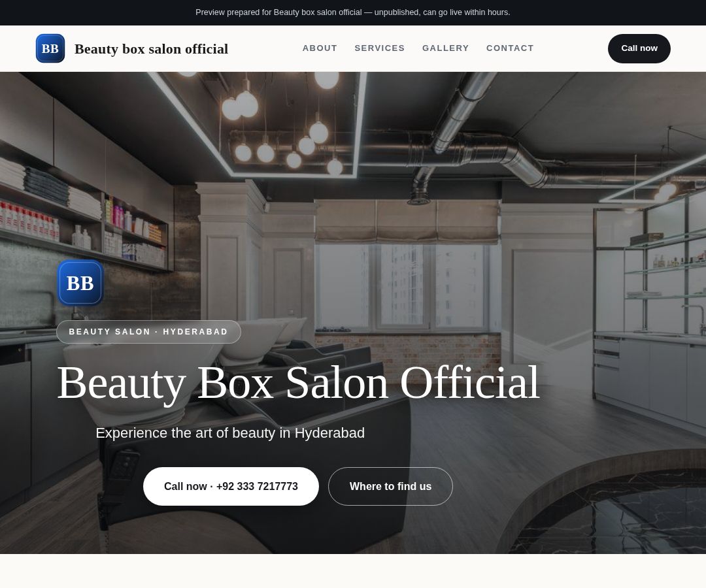Click the preview banner text at top
Image resolution: width=706 pixels, height=588 pixels.
pyautogui.click(x=353, y=12)
